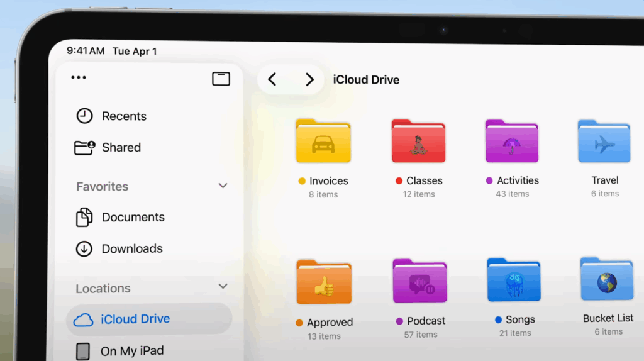Click the purple tag dot beside Activities

489,181
